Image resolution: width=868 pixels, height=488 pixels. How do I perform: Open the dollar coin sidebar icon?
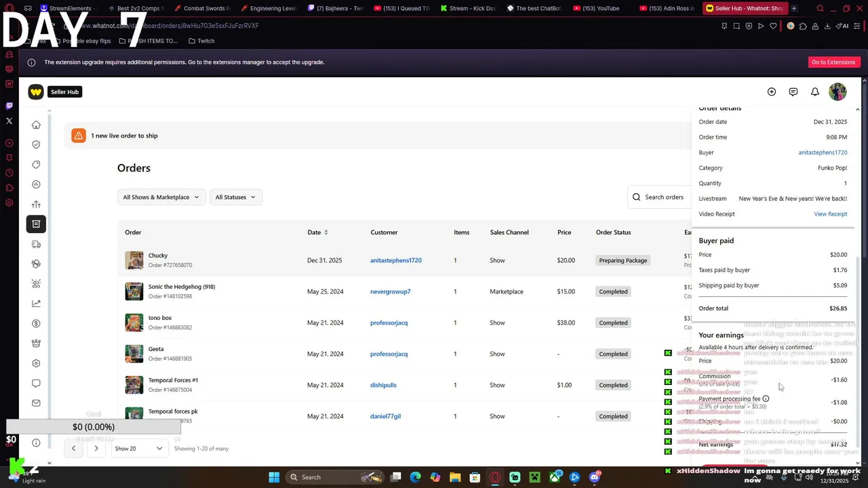[x=36, y=323]
